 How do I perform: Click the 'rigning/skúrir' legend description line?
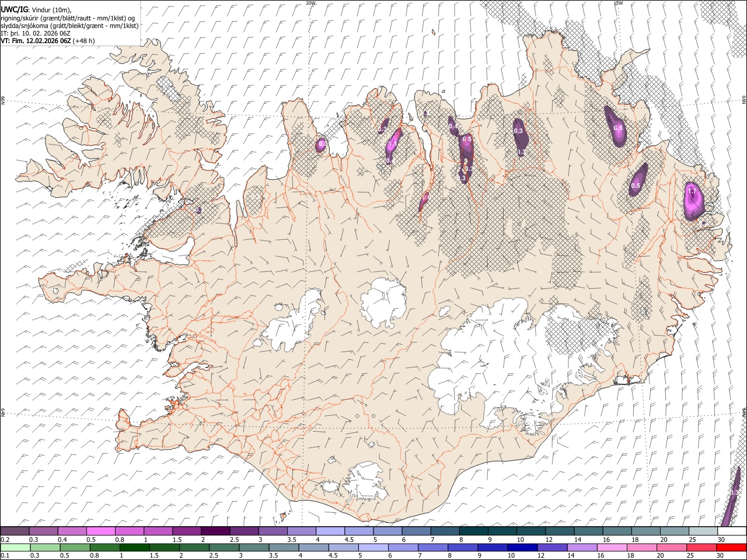(x=69, y=17)
